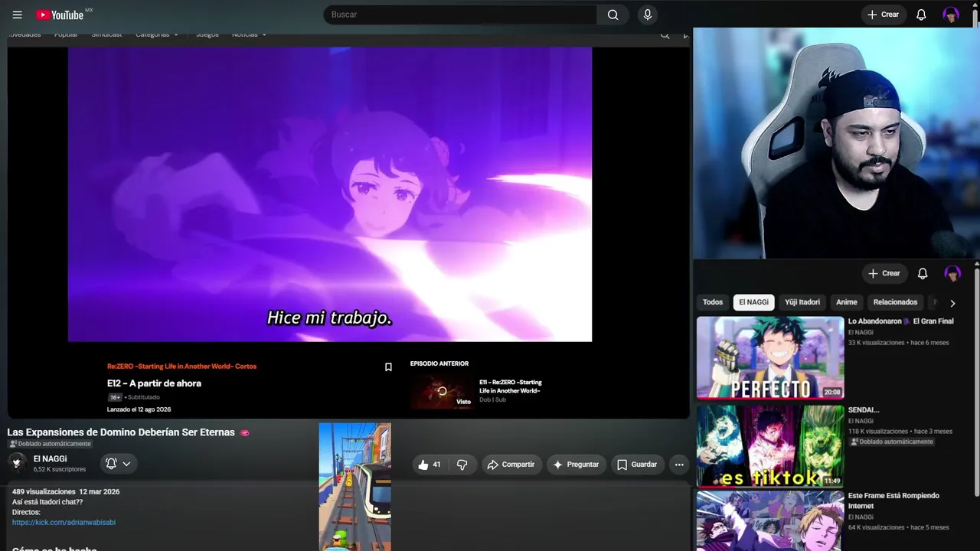Click the "489 visualizaciones 12 mar 2026" text
The width and height of the screenshot is (980, 551).
tap(66, 491)
